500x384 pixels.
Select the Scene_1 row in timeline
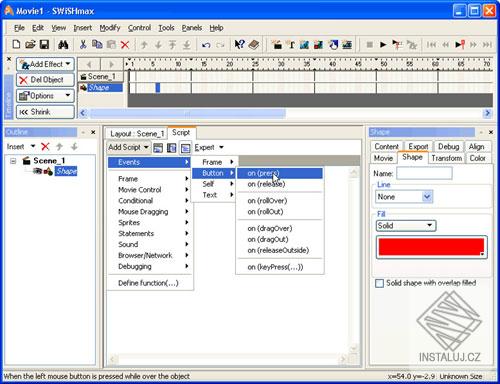101,77
